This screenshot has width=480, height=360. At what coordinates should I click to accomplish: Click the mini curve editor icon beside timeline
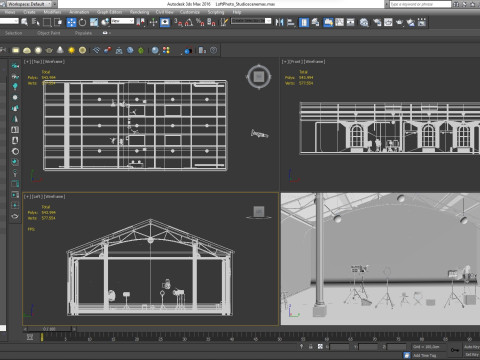(x=30, y=337)
